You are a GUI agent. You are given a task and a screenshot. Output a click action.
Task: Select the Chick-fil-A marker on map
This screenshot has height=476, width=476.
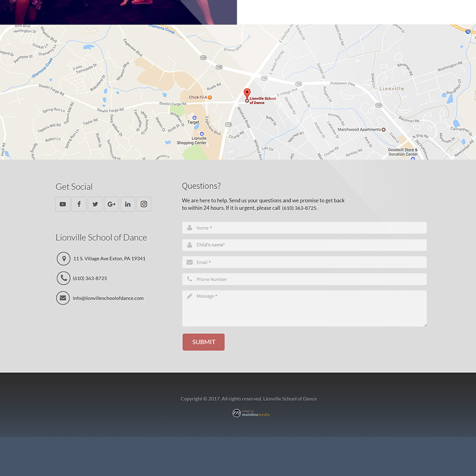[210, 98]
